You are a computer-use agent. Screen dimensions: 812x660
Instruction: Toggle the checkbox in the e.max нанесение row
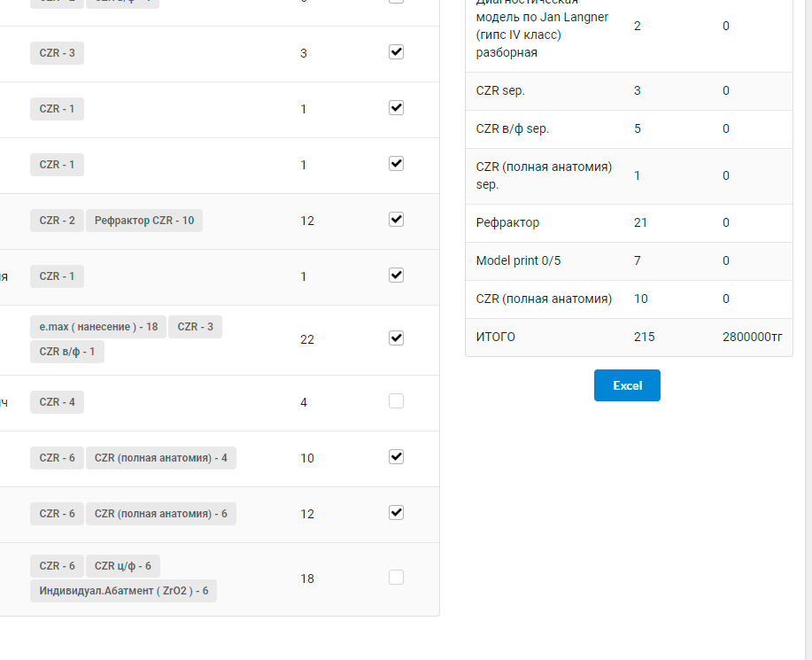[396, 338]
